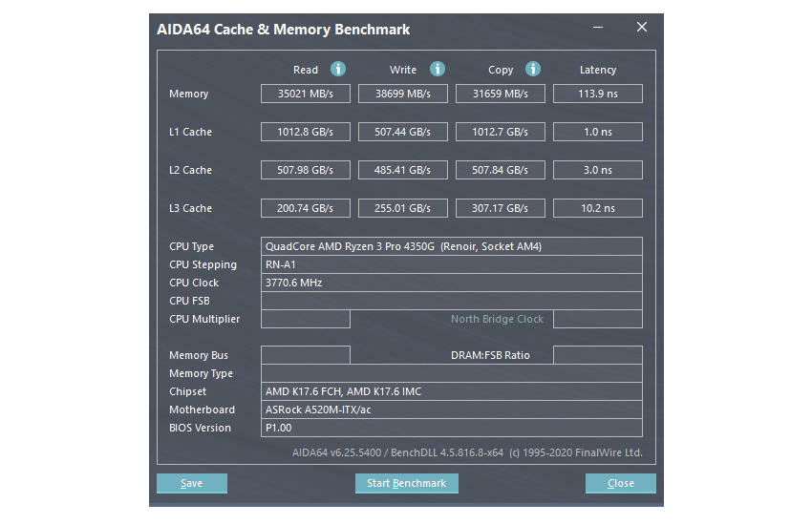The width and height of the screenshot is (812, 525).
Task: Select L1 Cache Read 1012.8 GB/s
Action: 306,132
